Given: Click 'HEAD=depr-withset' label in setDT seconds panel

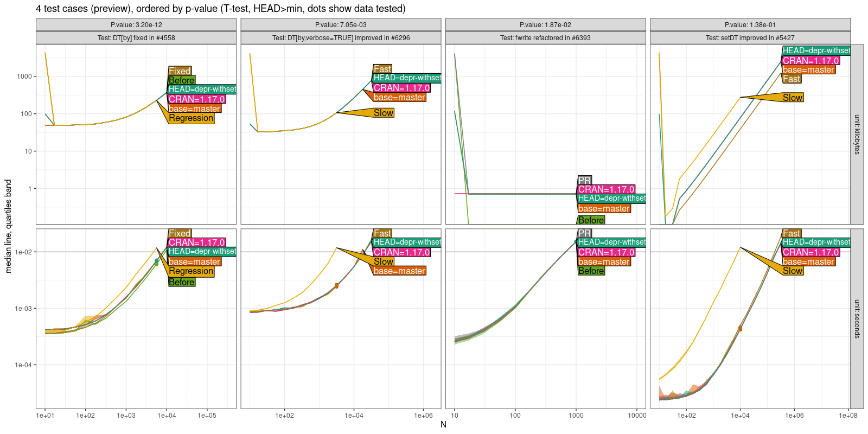Looking at the screenshot, I should (x=816, y=242).
